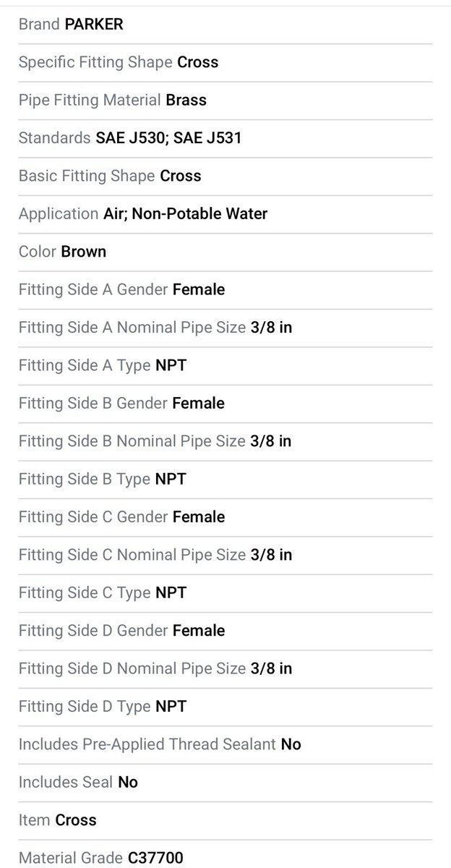Select the Color Brown row
Viewport: 451px width, 868px height.
[x=225, y=252]
